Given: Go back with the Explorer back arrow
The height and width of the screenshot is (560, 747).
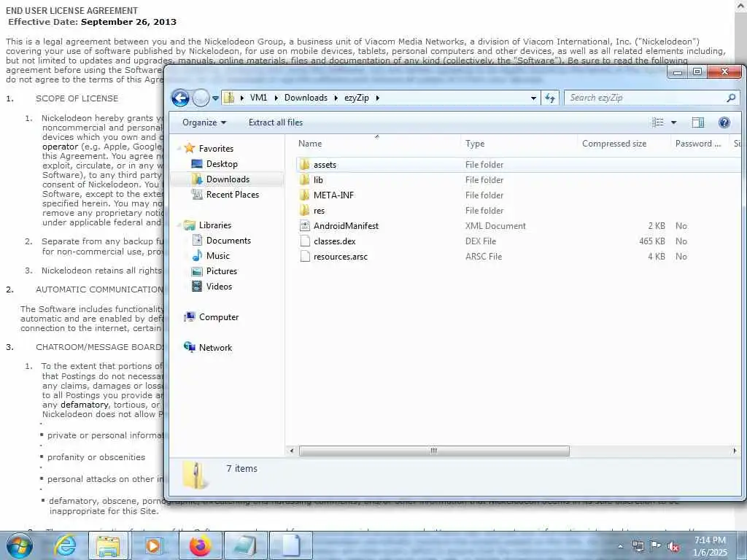Looking at the screenshot, I should [x=180, y=98].
